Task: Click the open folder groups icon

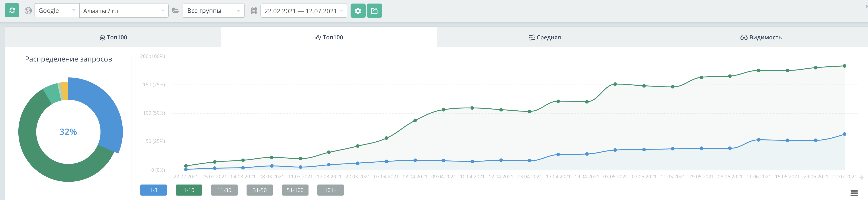Action: pyautogui.click(x=176, y=11)
